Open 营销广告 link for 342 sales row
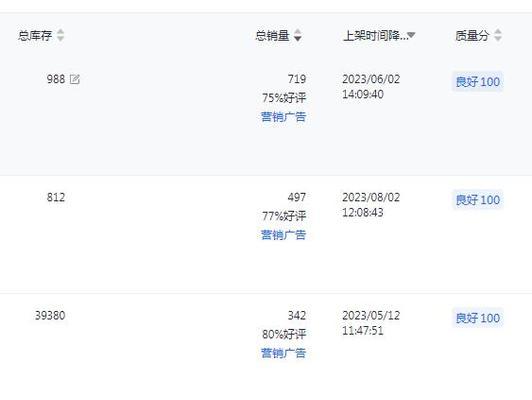The height and width of the screenshot is (400, 532). [284, 353]
